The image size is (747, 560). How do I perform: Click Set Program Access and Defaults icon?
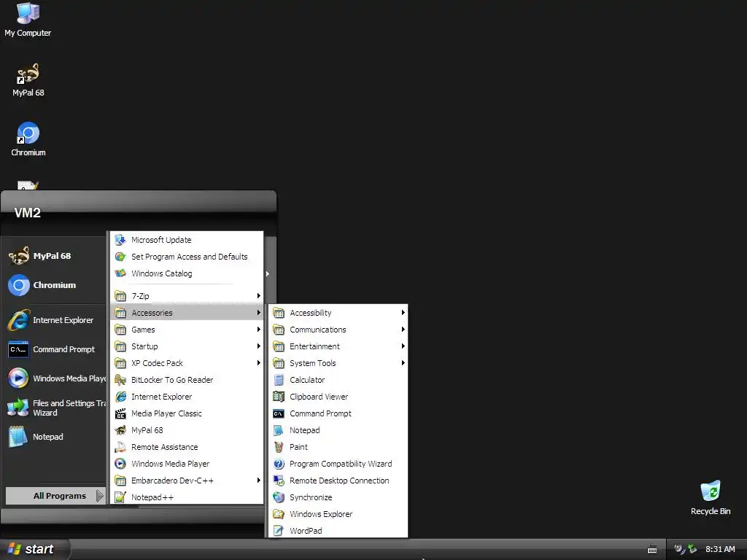click(120, 257)
